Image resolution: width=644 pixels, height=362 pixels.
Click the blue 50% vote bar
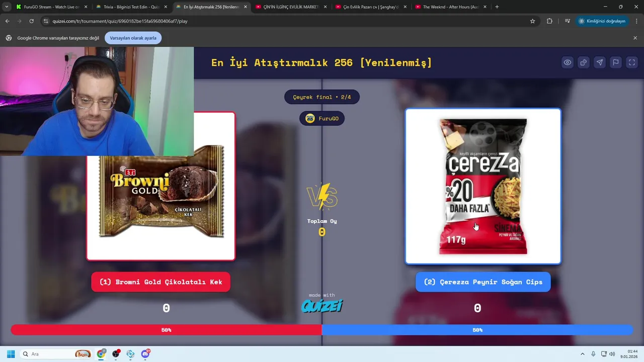(477, 330)
